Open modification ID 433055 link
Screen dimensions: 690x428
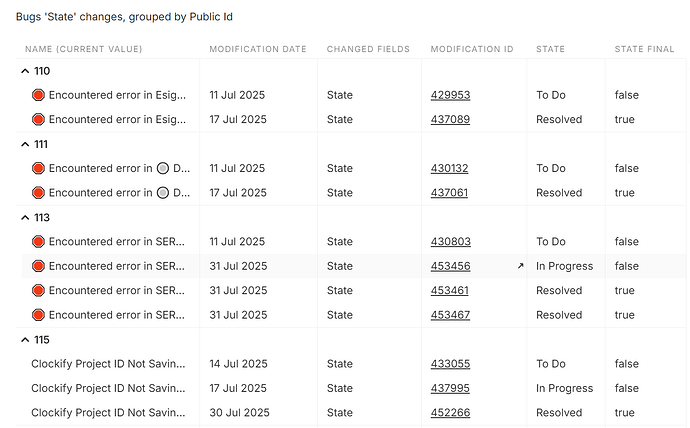point(450,364)
